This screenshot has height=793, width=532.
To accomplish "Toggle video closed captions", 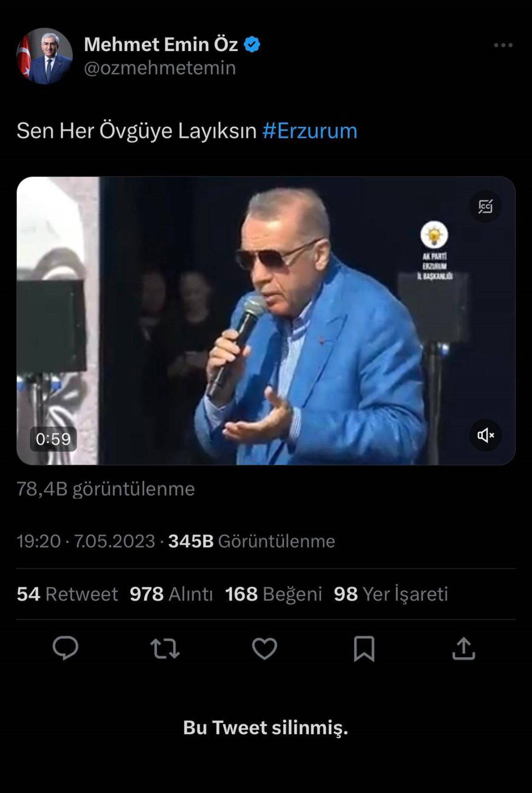I will 485,207.
